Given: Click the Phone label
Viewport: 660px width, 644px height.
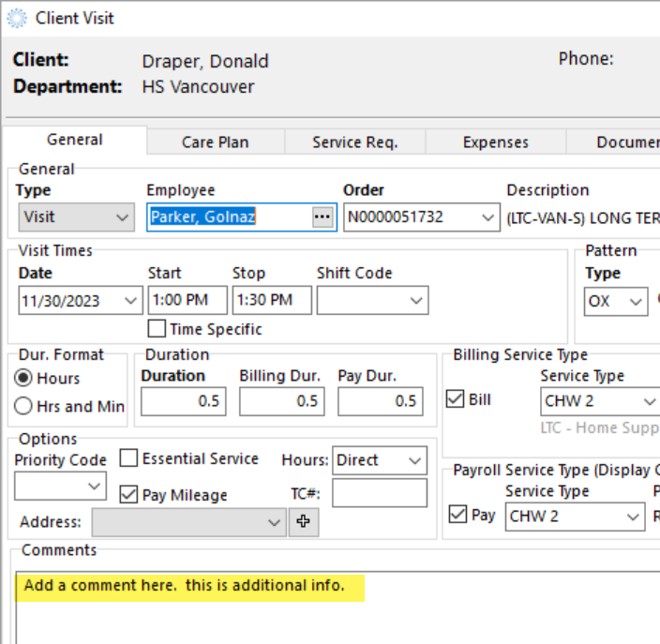Looking at the screenshot, I should 586,59.
